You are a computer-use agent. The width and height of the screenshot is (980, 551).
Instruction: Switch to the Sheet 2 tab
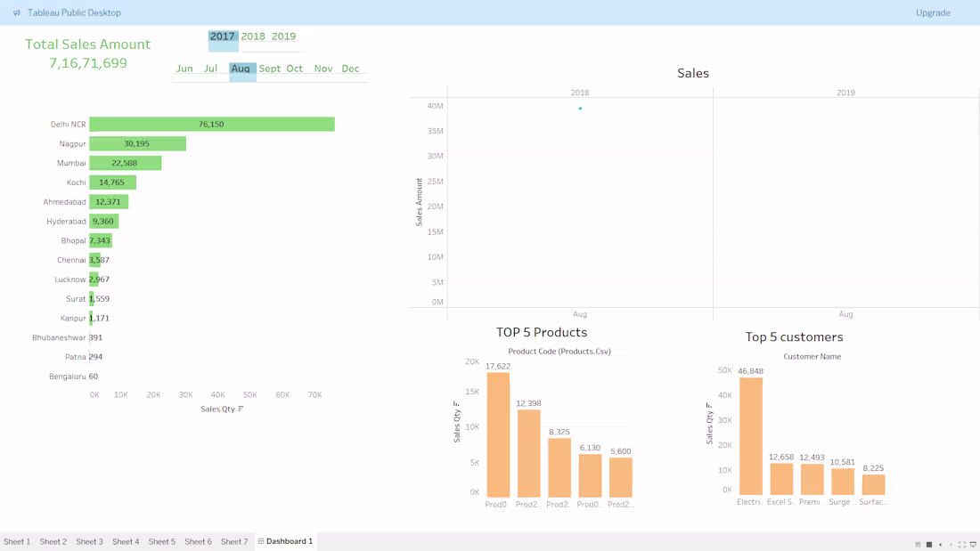[53, 541]
